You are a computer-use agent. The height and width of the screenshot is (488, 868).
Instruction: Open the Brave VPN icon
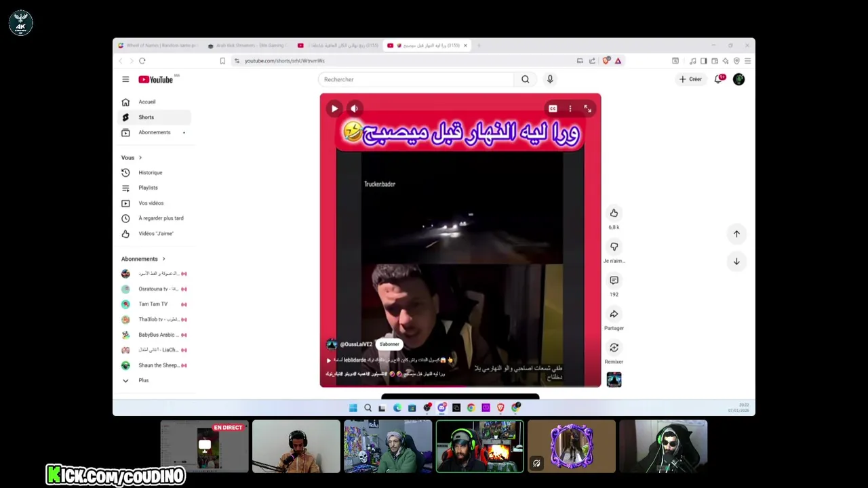(736, 61)
